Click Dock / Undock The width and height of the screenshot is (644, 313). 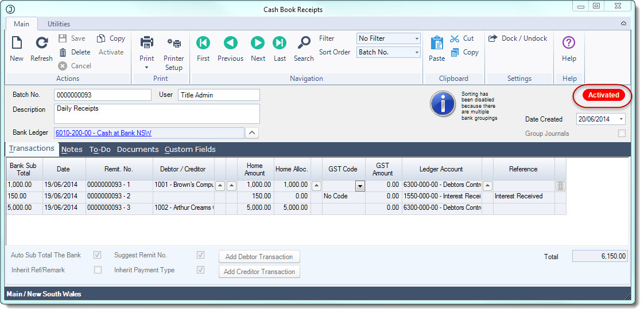click(518, 38)
